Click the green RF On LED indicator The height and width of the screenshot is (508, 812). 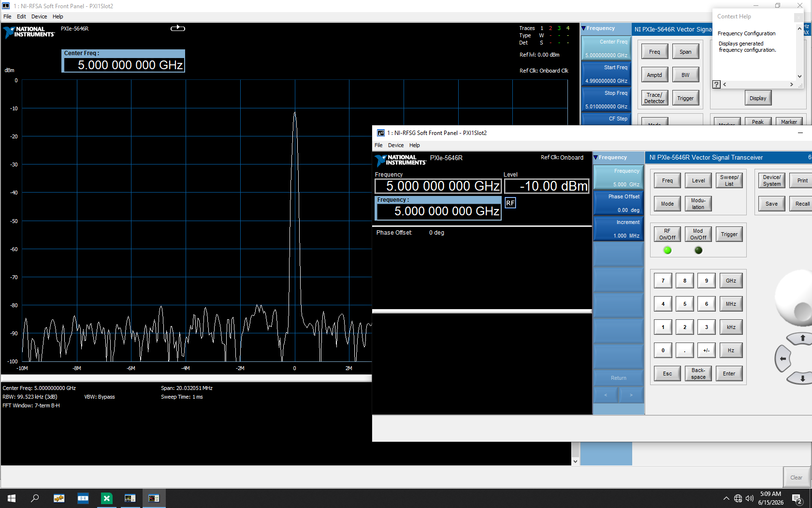(667, 250)
